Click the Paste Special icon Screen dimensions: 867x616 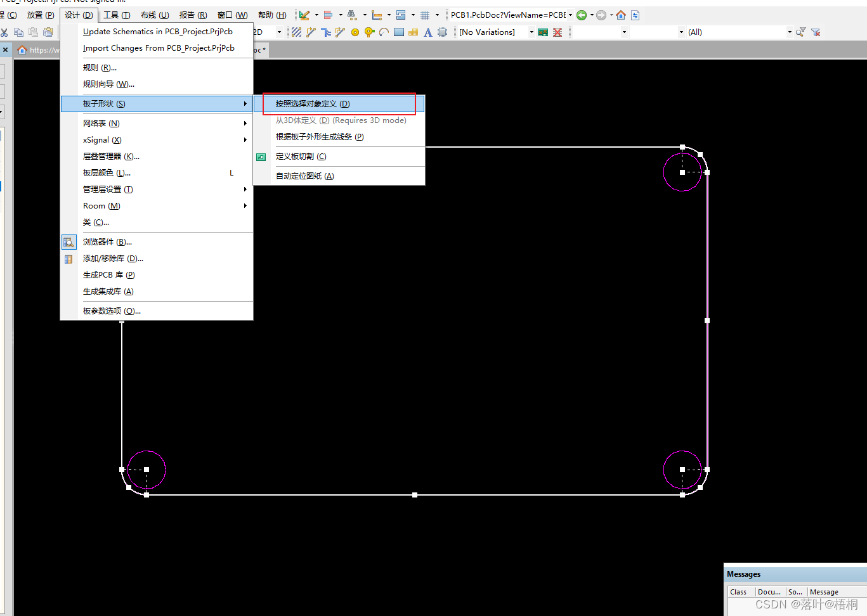click(x=48, y=32)
